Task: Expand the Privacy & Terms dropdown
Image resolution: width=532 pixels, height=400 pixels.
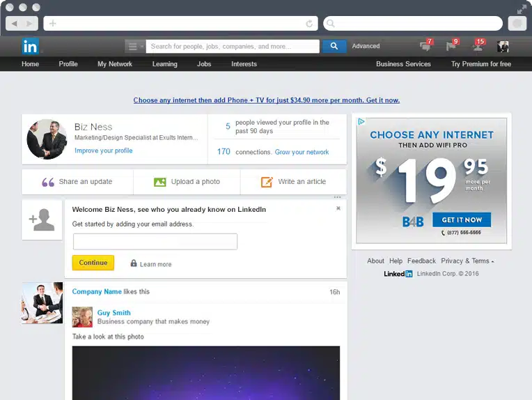Action: tap(467, 261)
